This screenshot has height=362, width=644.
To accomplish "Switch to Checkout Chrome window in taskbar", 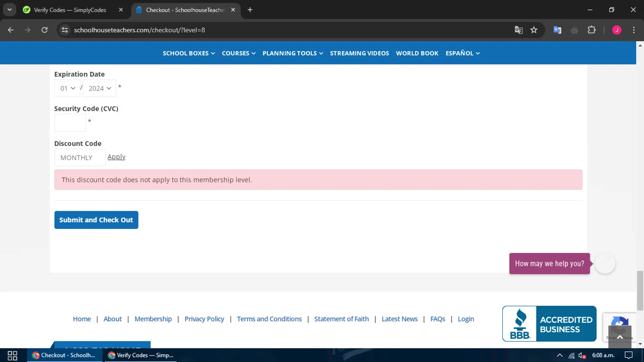I will pos(64,356).
